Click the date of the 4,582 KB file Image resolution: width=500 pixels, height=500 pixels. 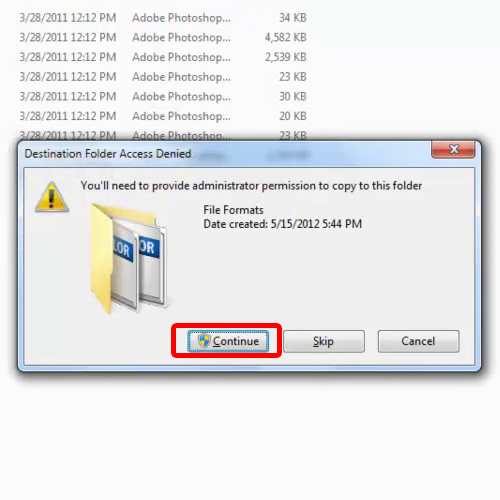click(68, 37)
